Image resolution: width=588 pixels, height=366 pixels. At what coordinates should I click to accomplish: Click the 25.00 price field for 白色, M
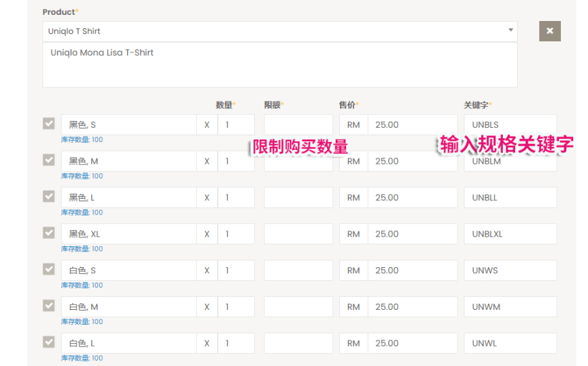[x=412, y=306]
